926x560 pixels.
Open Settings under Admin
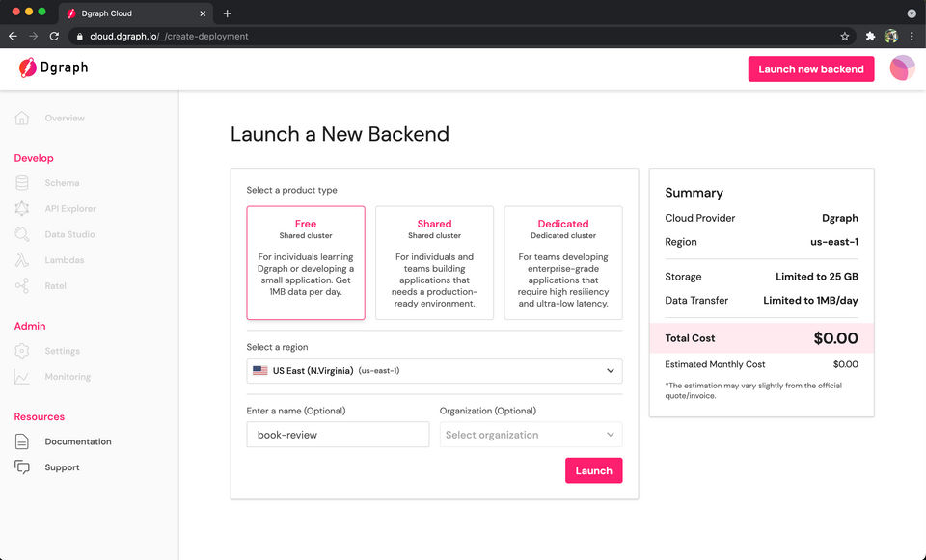pos(62,351)
